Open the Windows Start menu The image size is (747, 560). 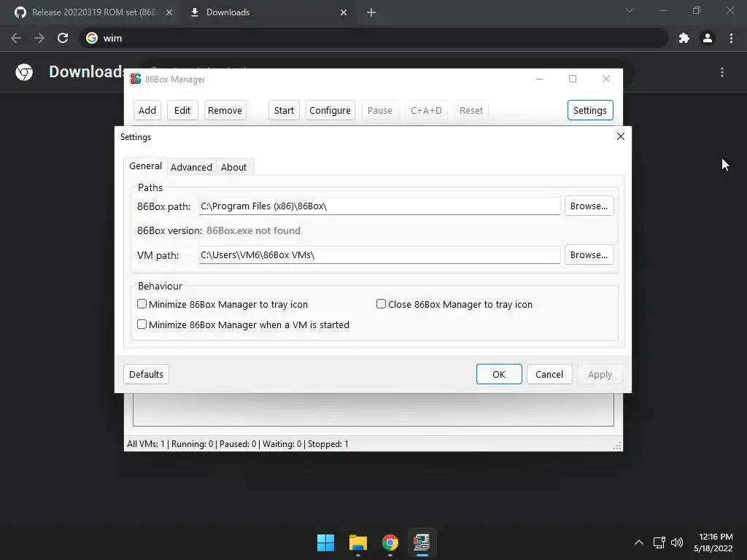[x=326, y=542]
